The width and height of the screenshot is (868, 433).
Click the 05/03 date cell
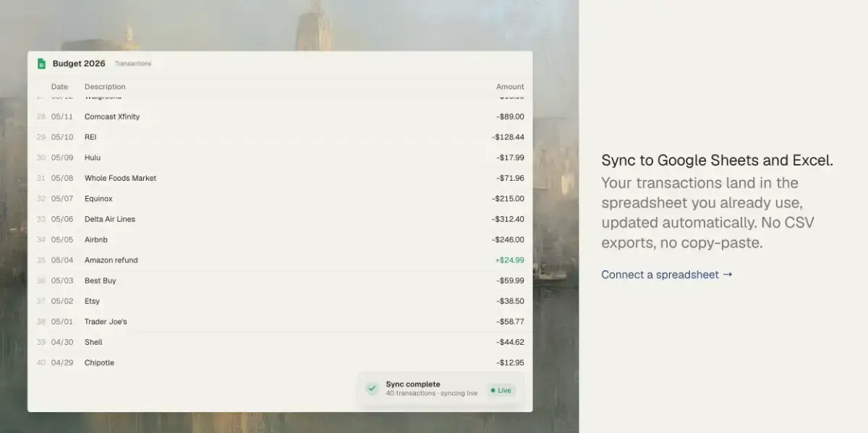pos(62,280)
